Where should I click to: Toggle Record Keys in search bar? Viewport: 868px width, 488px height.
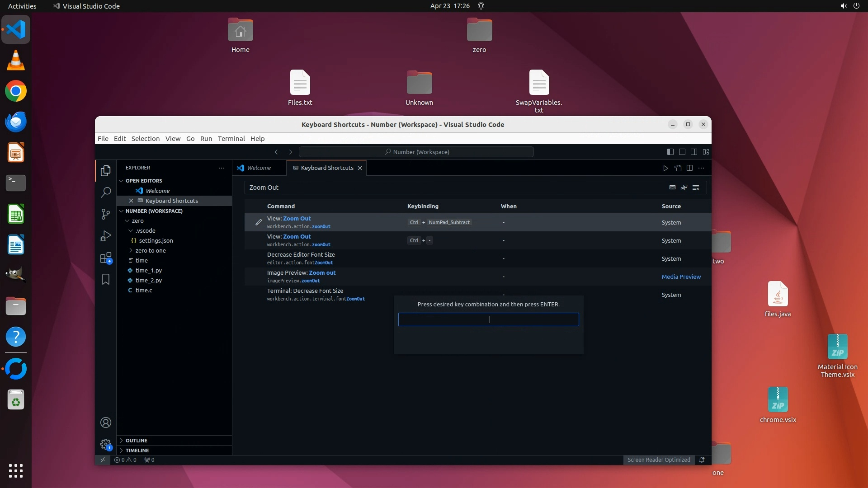click(x=672, y=188)
